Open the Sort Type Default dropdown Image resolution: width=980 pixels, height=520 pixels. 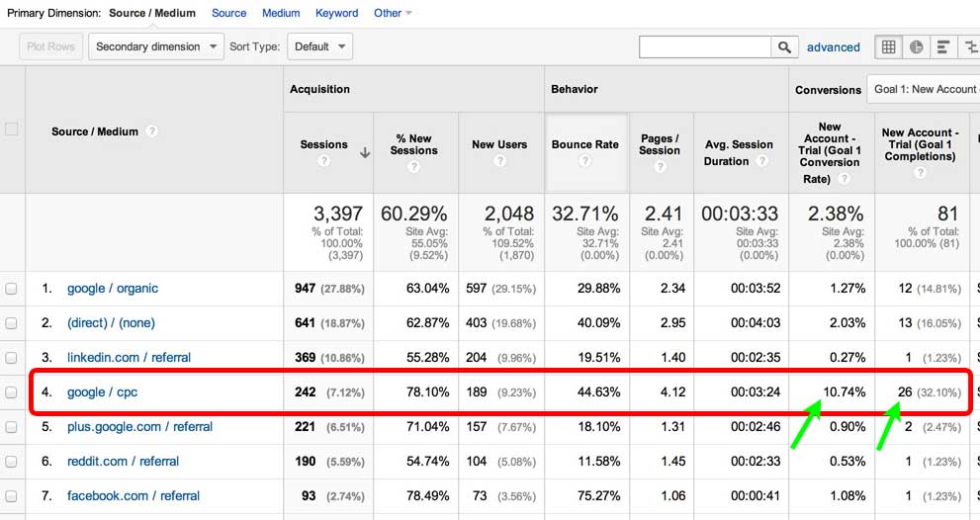318,46
